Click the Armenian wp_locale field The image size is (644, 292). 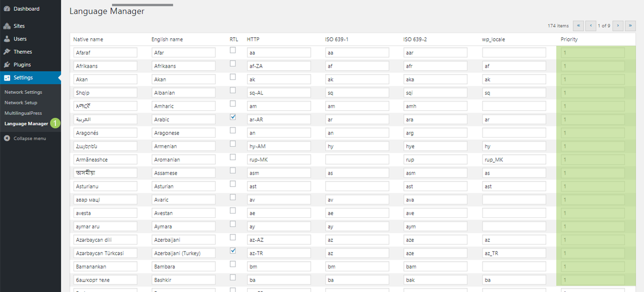tap(514, 146)
